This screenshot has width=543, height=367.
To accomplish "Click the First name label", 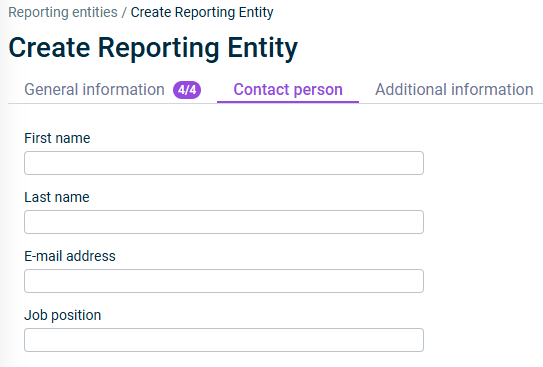I will [57, 138].
